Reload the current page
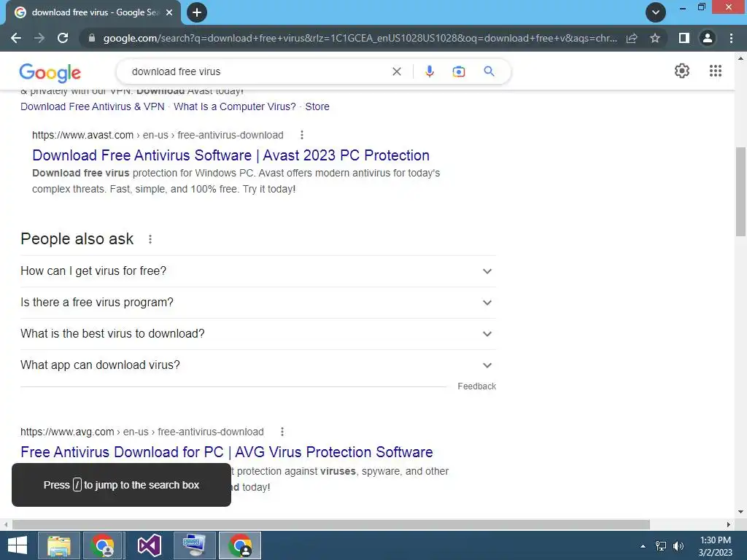 click(63, 38)
